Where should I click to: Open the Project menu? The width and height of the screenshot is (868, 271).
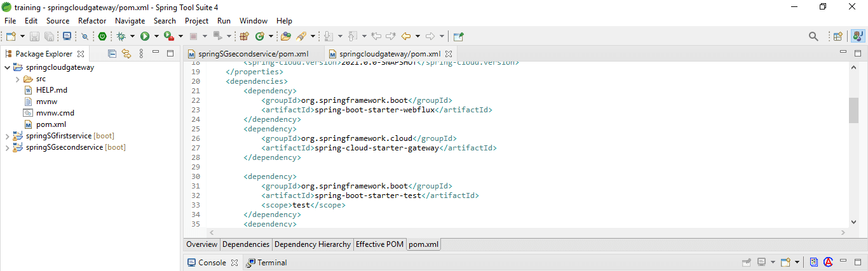coord(196,20)
